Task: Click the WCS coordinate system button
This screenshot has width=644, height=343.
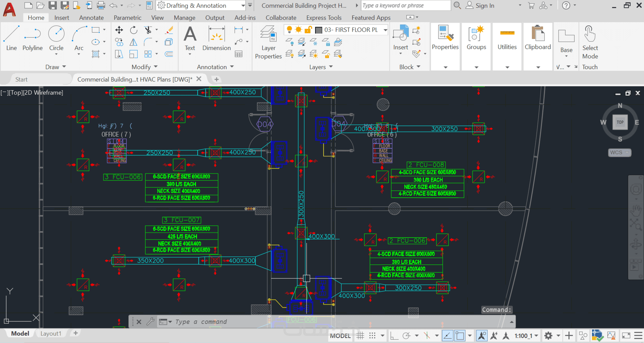Action: (x=619, y=152)
